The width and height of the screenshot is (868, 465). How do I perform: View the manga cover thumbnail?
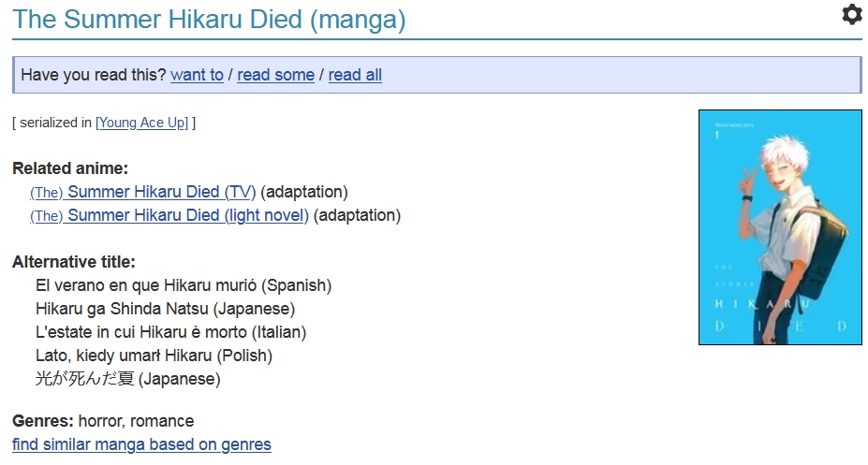pos(780,227)
